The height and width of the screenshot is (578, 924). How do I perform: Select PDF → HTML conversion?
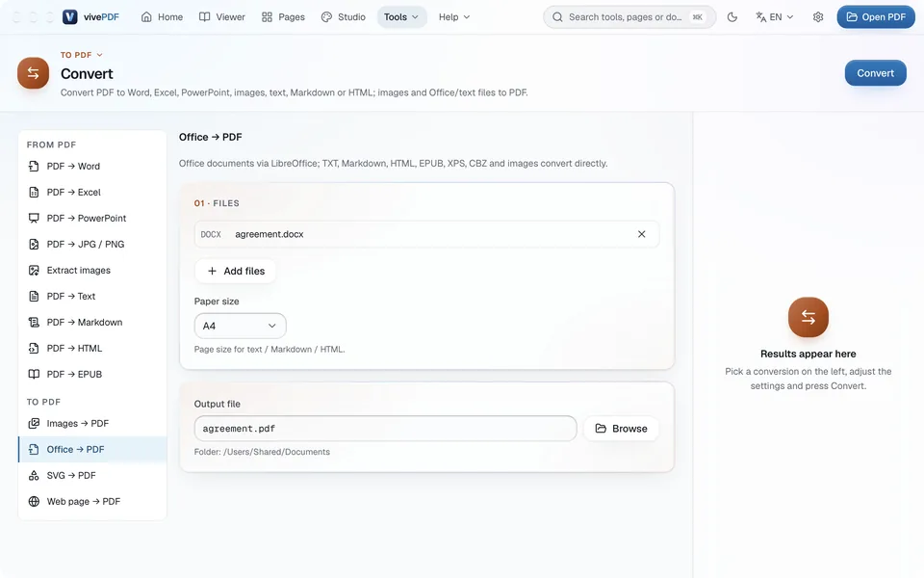[x=92, y=348]
